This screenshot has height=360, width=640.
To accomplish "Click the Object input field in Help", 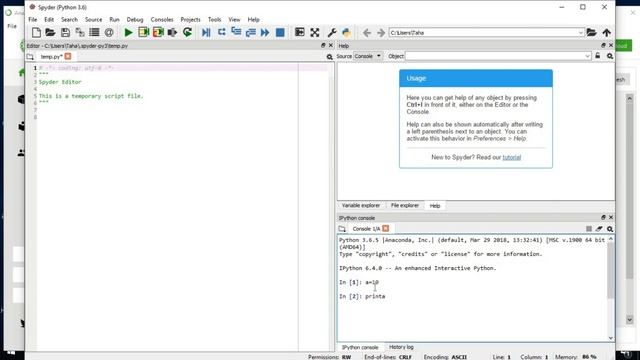I will coord(495,56).
